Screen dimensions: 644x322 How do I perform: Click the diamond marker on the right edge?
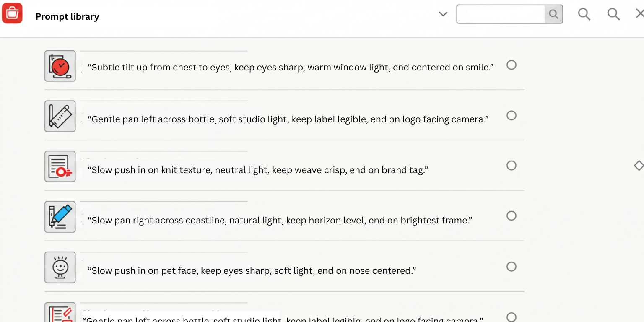click(638, 166)
